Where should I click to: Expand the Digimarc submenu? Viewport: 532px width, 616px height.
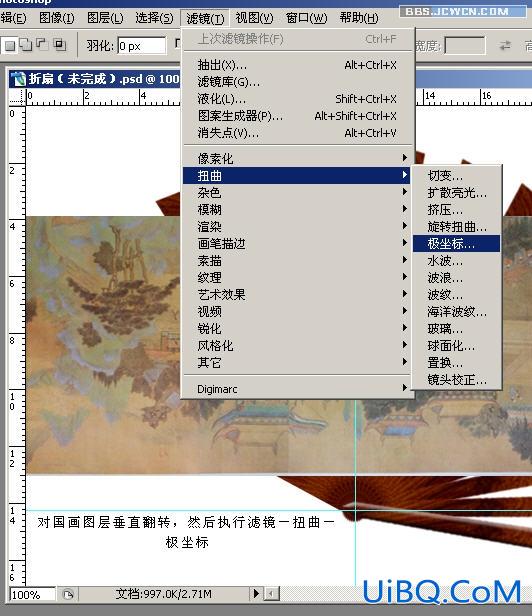[x=297, y=389]
